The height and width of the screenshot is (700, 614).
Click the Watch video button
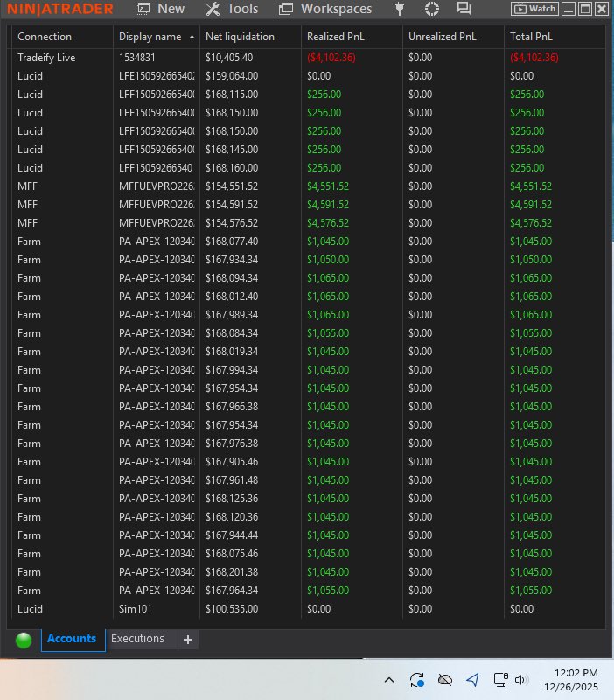coord(534,9)
